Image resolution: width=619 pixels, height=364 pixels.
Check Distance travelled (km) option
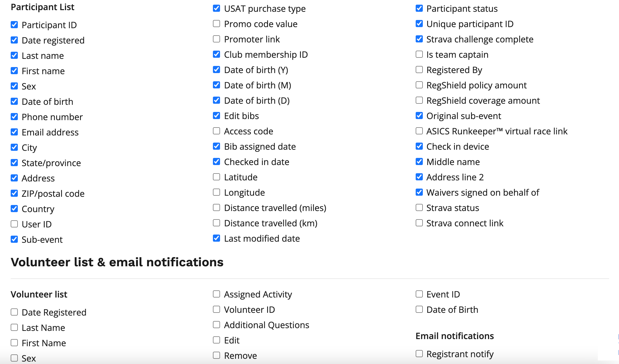point(216,223)
